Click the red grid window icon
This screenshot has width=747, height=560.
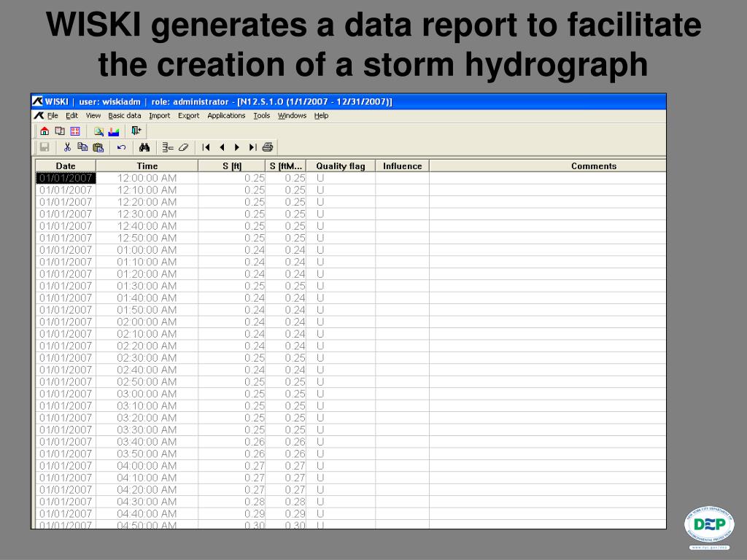(75, 131)
